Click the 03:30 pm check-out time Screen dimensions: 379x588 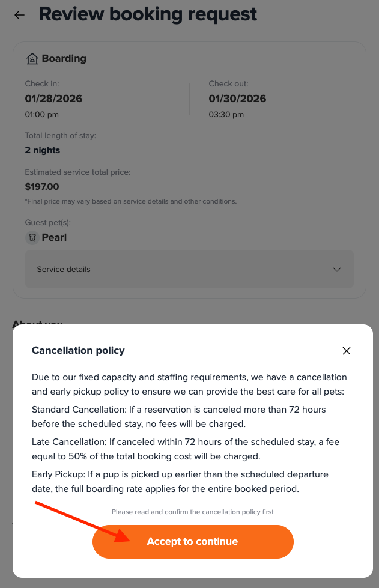[x=226, y=114]
